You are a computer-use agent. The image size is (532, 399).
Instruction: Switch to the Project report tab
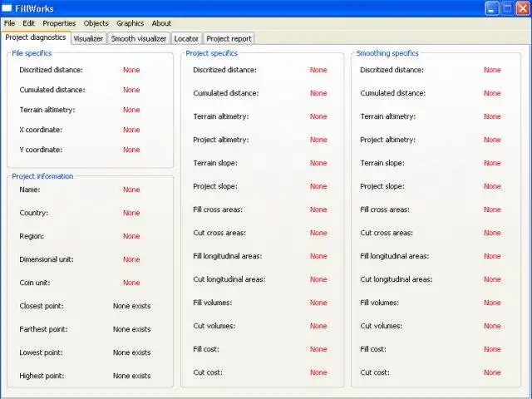click(x=229, y=39)
